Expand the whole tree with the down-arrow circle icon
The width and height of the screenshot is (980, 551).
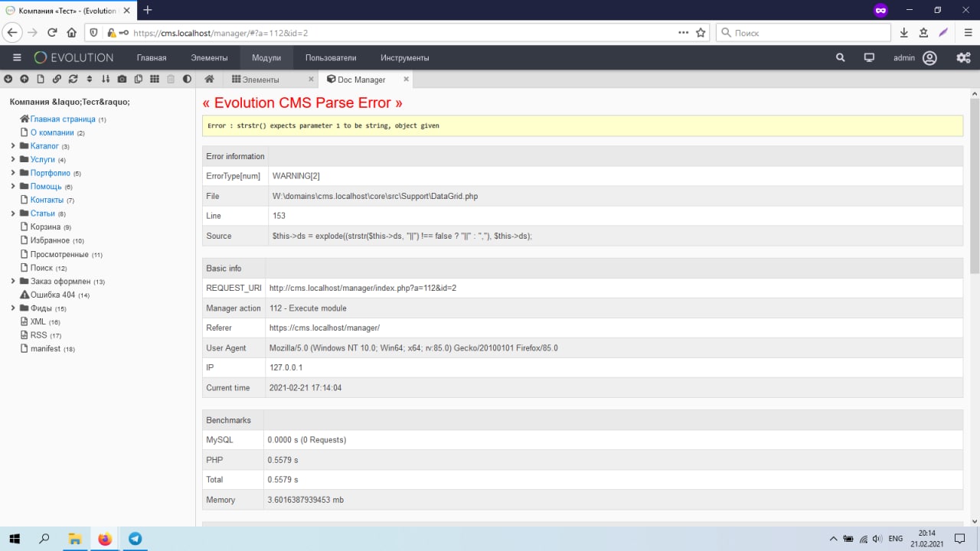click(x=8, y=79)
